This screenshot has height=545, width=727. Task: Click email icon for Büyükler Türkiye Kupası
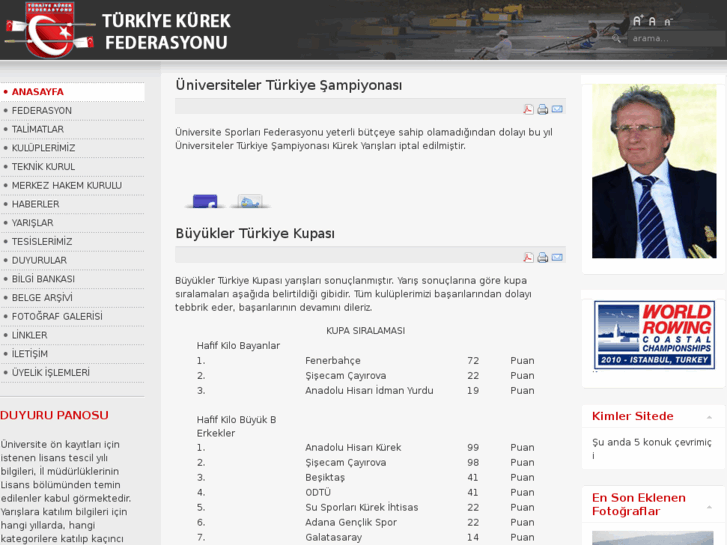click(557, 257)
